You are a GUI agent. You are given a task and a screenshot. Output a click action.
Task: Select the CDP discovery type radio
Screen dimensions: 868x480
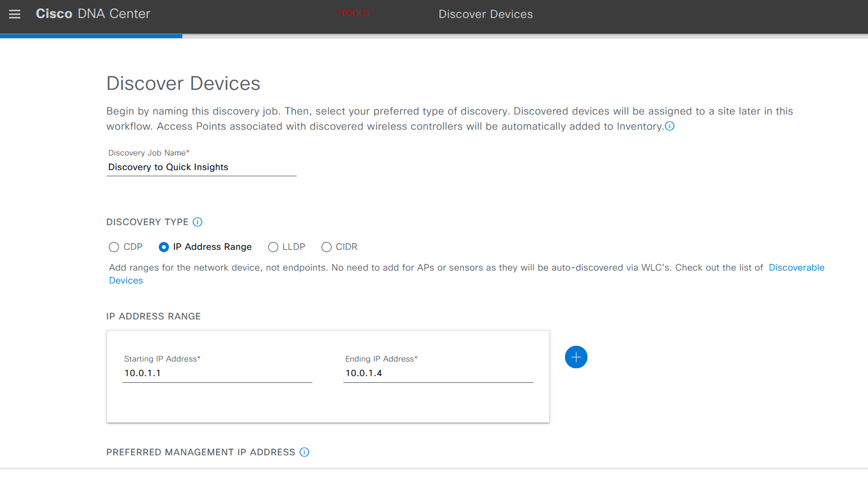(x=114, y=247)
